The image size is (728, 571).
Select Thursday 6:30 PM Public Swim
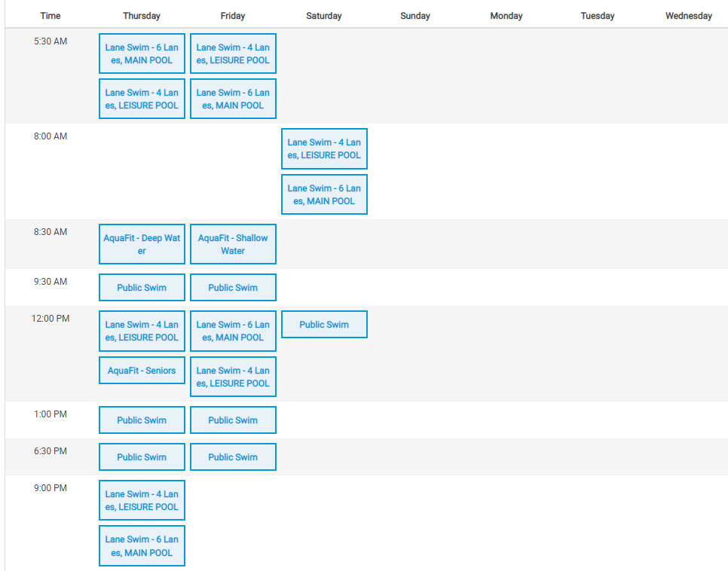pos(142,456)
